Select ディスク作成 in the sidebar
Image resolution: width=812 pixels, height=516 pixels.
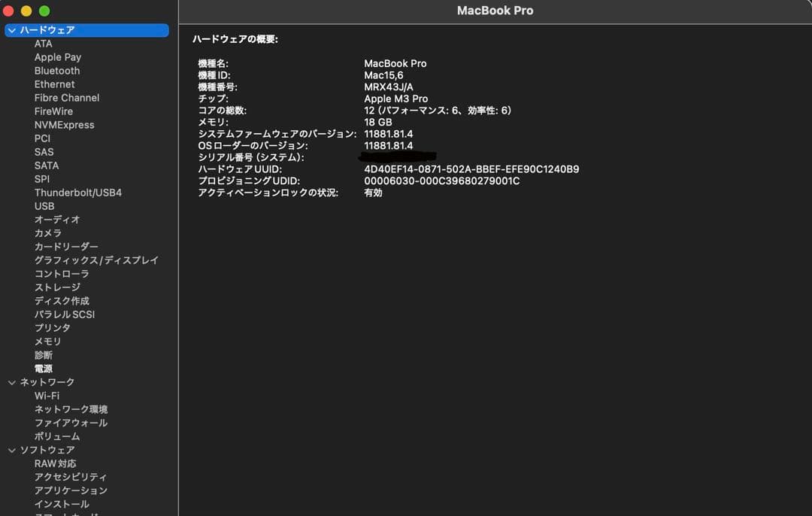(x=62, y=300)
